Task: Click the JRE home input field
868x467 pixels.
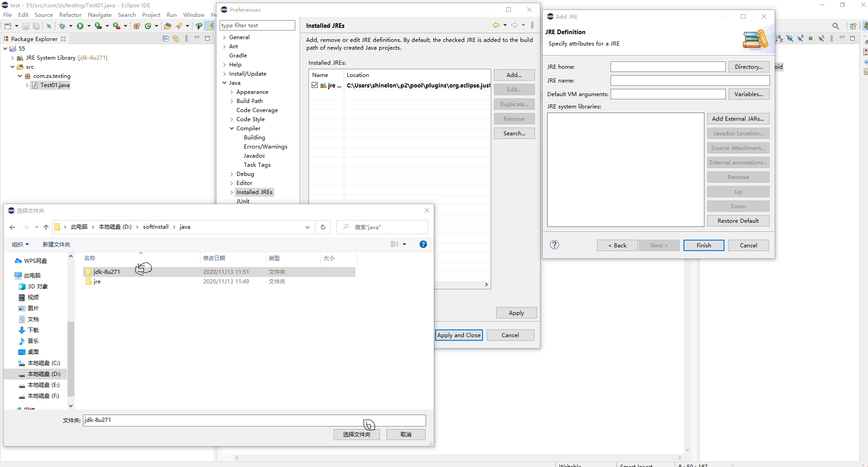Action: click(668, 67)
